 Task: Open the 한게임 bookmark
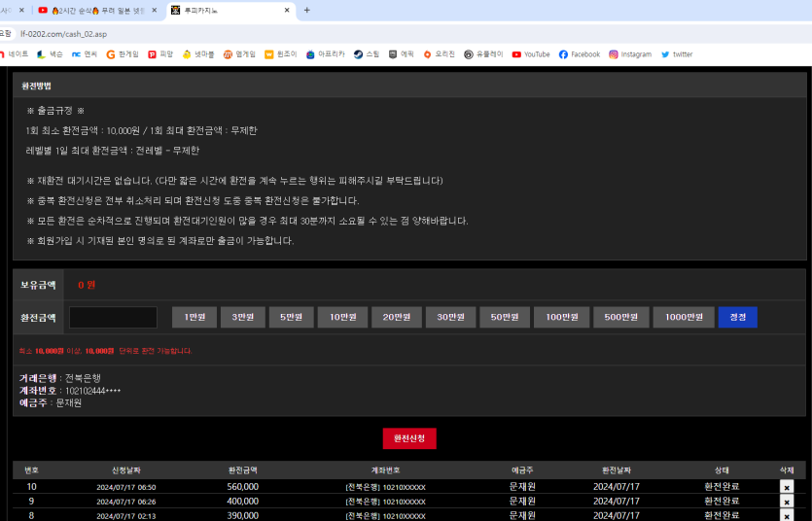pyautogui.click(x=123, y=54)
